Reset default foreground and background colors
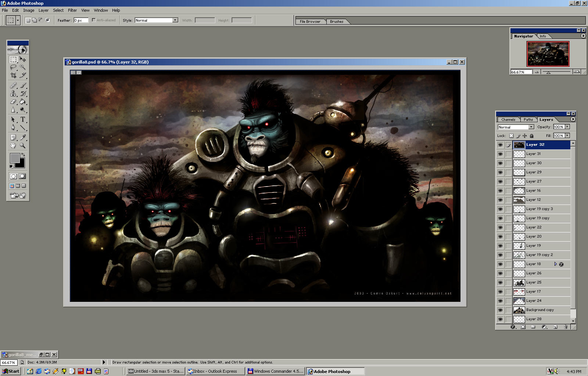588x376 pixels. 11,166
